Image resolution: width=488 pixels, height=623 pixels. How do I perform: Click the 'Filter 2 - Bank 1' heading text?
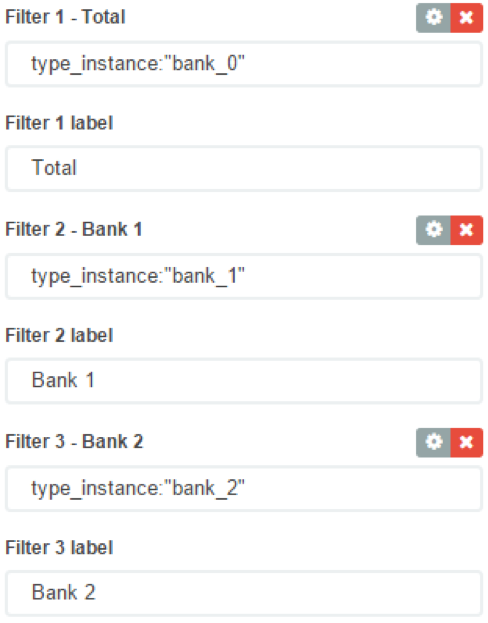(x=74, y=229)
